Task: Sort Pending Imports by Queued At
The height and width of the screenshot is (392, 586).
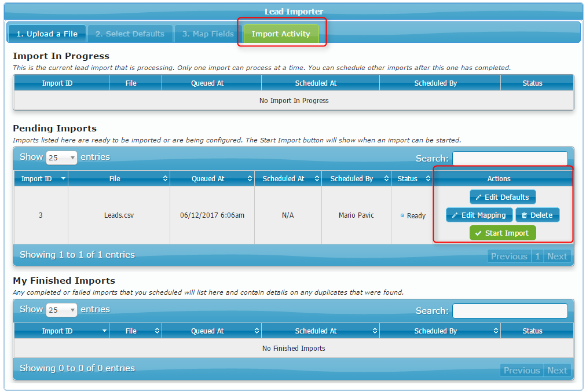Action: (212, 178)
